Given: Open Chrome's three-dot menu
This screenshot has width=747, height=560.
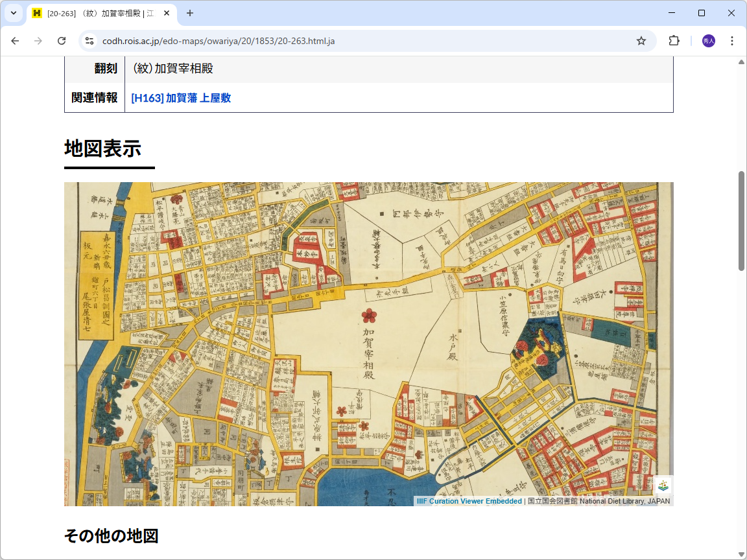Looking at the screenshot, I should coord(732,40).
